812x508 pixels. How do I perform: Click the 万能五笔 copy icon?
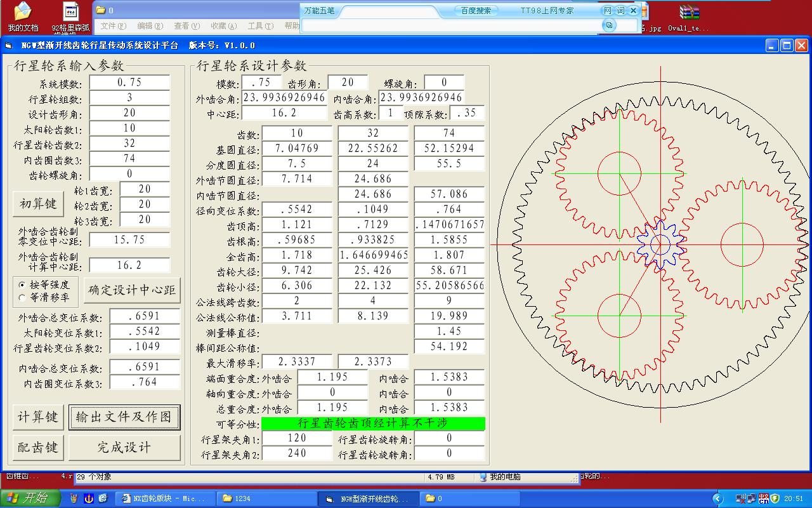click(x=608, y=25)
